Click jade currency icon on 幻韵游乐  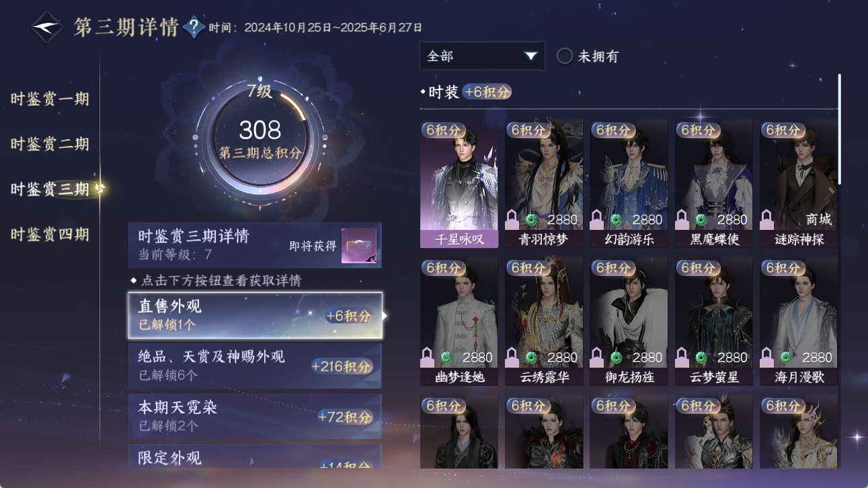click(616, 220)
